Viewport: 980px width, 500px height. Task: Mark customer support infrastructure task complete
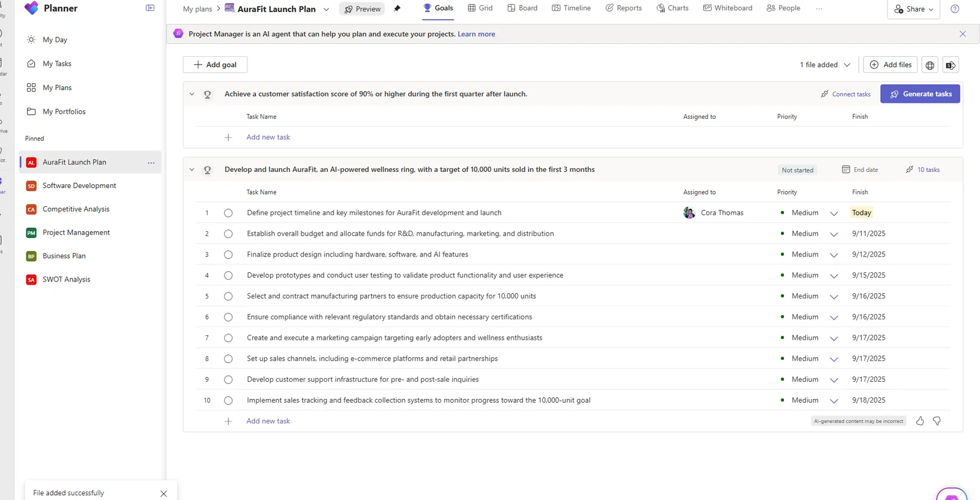click(228, 379)
